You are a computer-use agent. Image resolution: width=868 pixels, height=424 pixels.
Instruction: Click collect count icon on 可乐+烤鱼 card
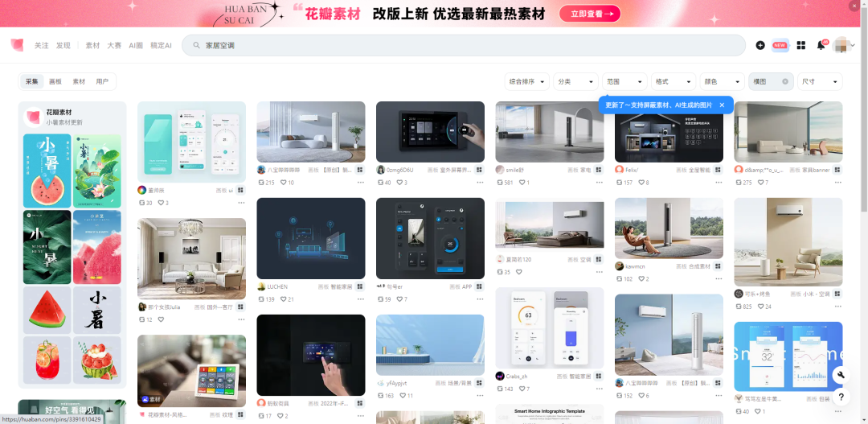[x=739, y=307]
